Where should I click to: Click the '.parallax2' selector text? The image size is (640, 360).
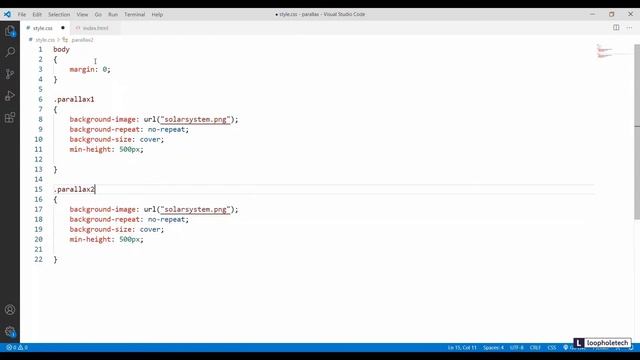(x=74, y=189)
